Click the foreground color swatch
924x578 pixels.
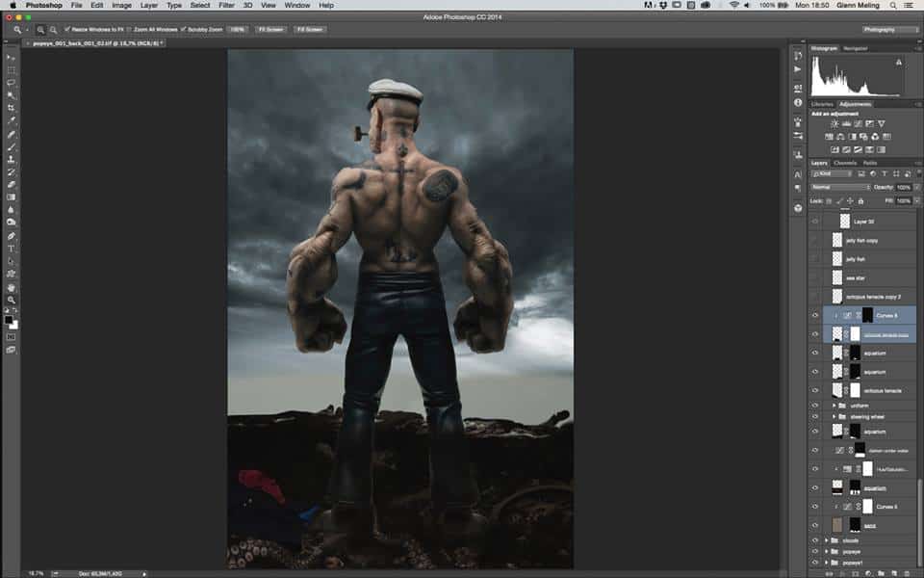coord(10,319)
